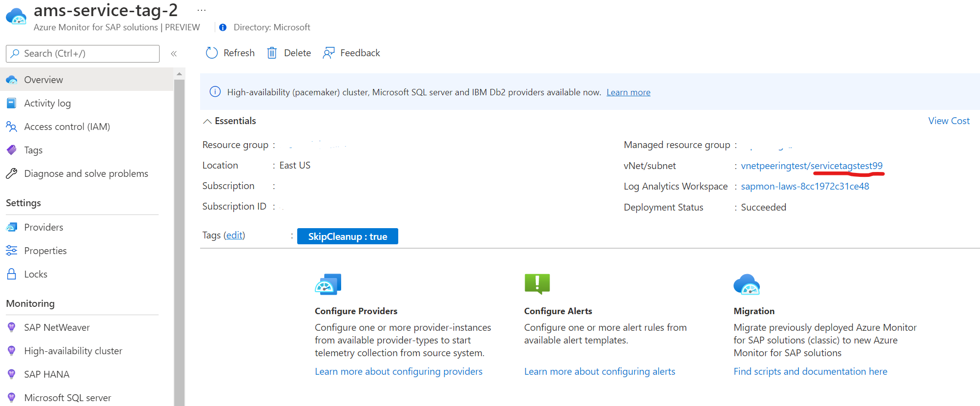Click the Configure Providers heading
Image resolution: width=980 pixels, height=406 pixels.
point(356,311)
